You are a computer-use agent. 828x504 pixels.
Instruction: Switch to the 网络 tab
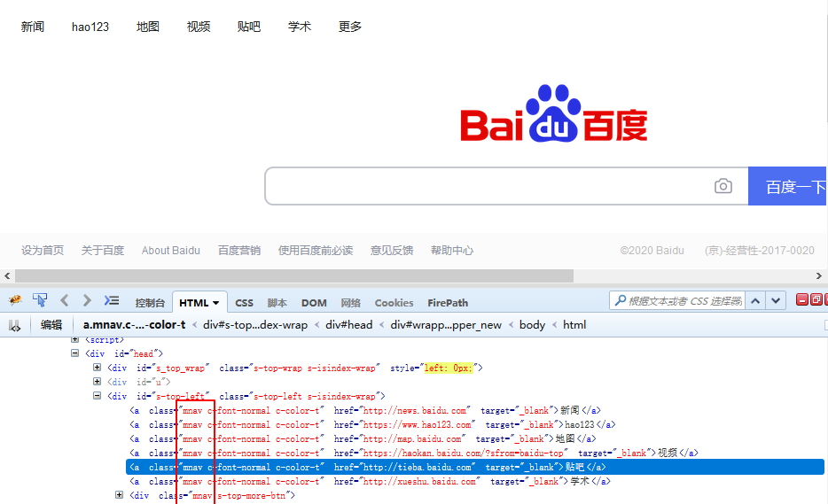pos(351,303)
